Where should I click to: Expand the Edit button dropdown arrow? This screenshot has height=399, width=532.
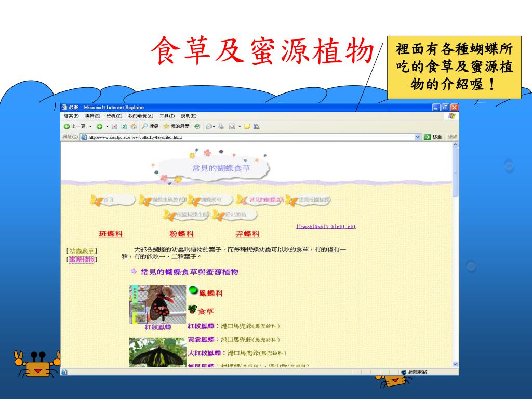tap(240, 127)
